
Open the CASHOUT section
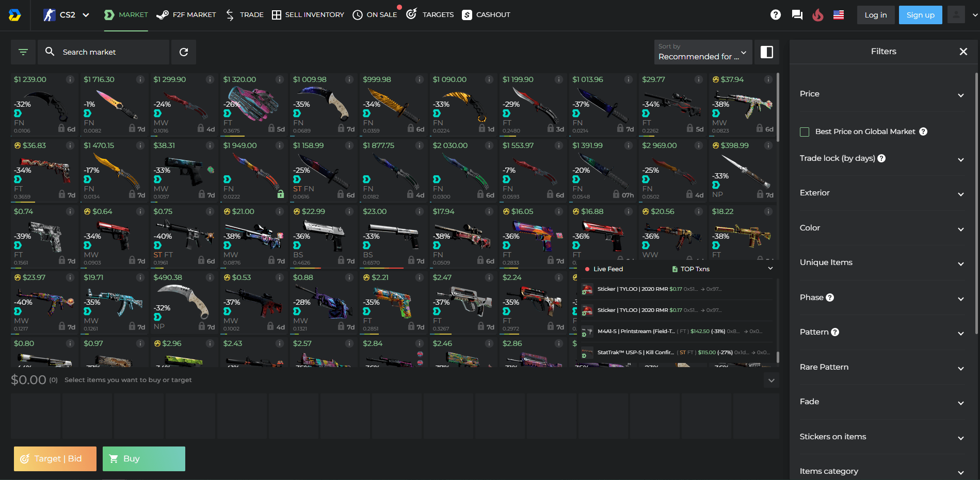click(x=486, y=15)
